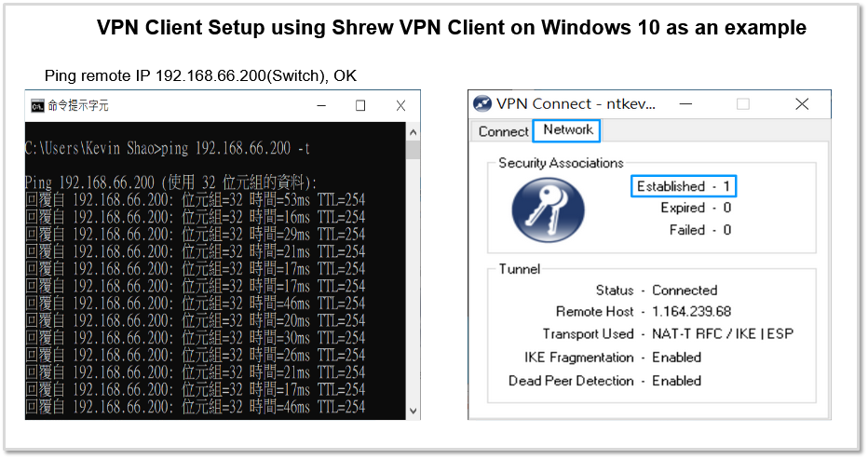Click the 'Security Associations' group label
The image size is (868, 459).
click(x=561, y=163)
